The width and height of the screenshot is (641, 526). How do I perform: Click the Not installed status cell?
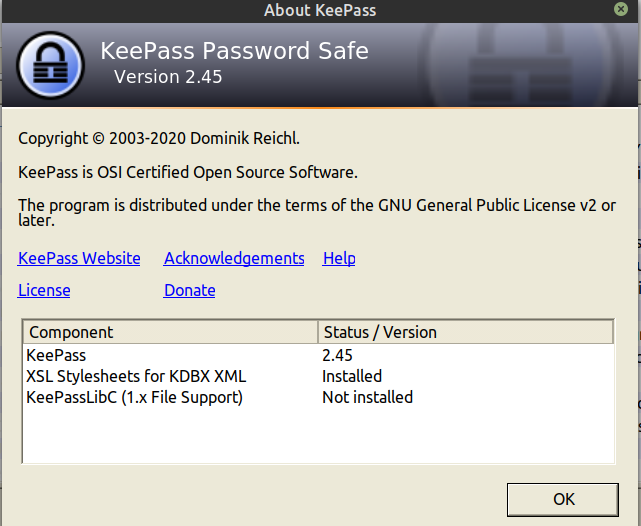[x=368, y=397]
